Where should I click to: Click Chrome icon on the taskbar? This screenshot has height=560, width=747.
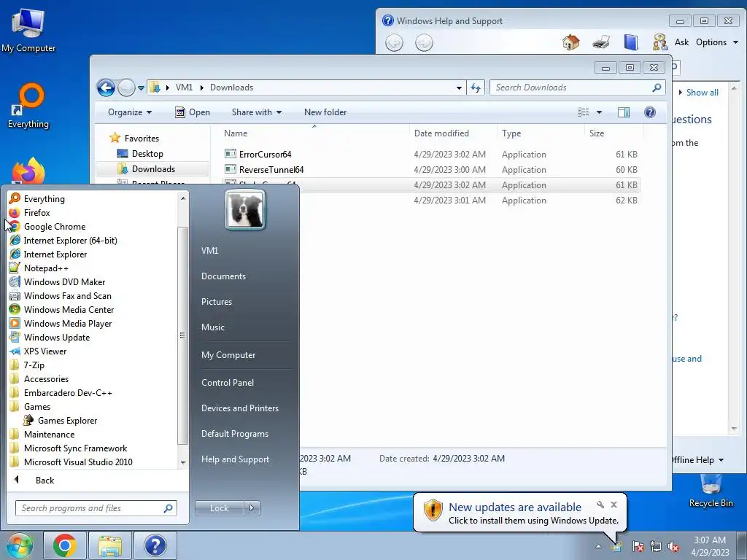point(65,545)
